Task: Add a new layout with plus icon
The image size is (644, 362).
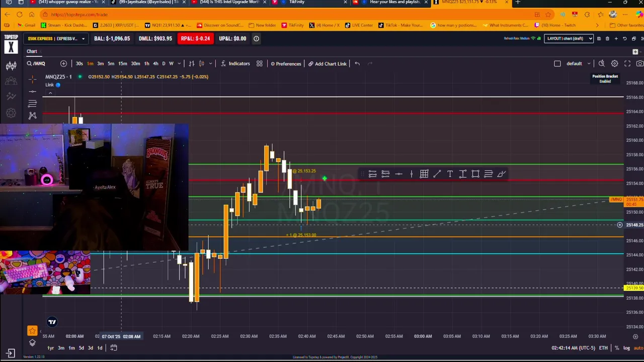Action: pos(616,39)
